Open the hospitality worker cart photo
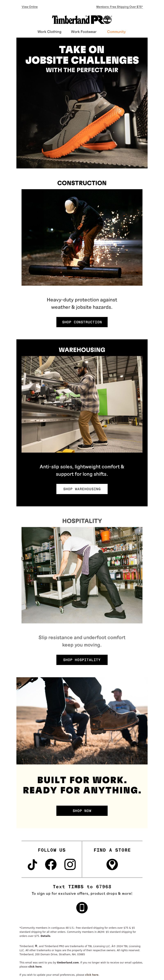This screenshot has height=980, width=164. [x=82, y=575]
